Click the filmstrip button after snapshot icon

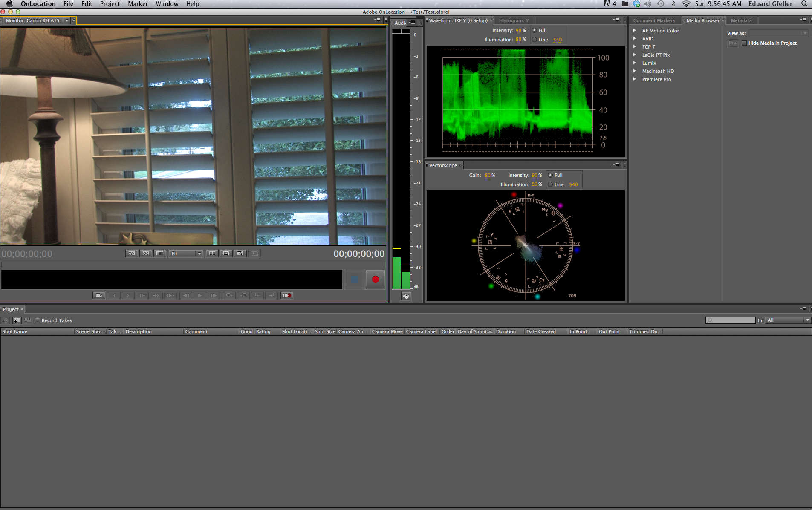coord(254,254)
